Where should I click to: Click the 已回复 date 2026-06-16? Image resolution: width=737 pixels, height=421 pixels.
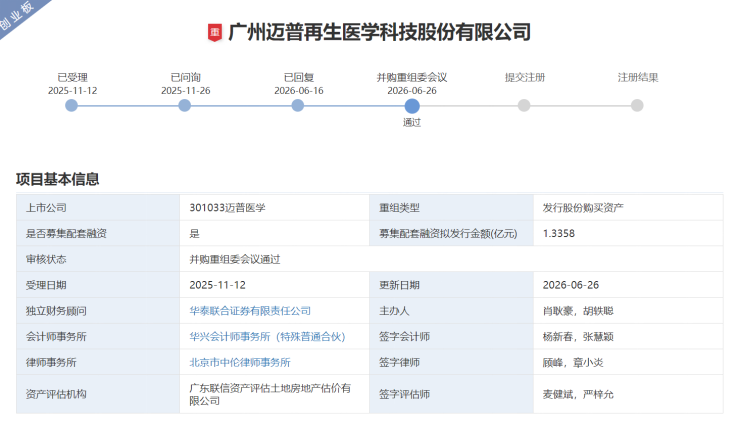click(x=299, y=91)
